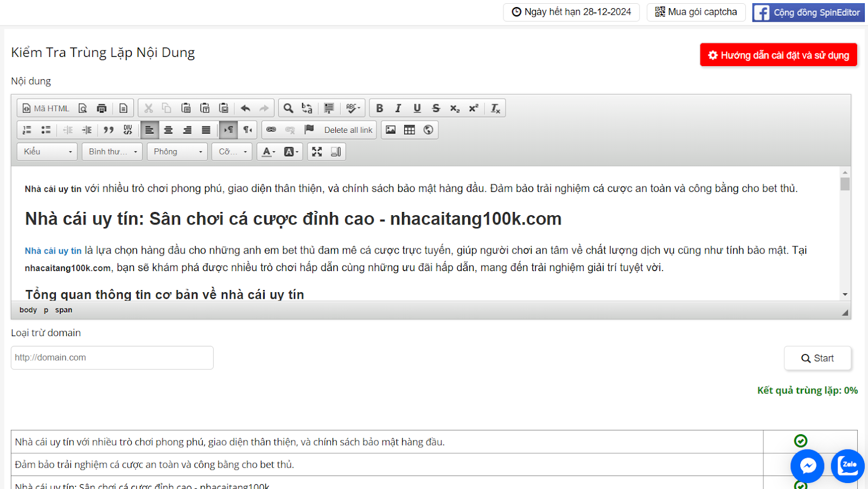Click Mua gói captcha button
This screenshot has width=868, height=489.
pyautogui.click(x=696, y=12)
